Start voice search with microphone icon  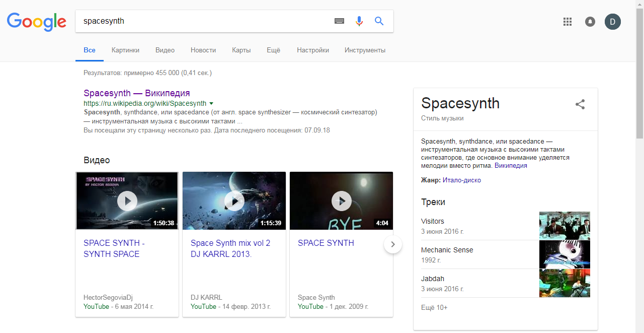coord(359,21)
